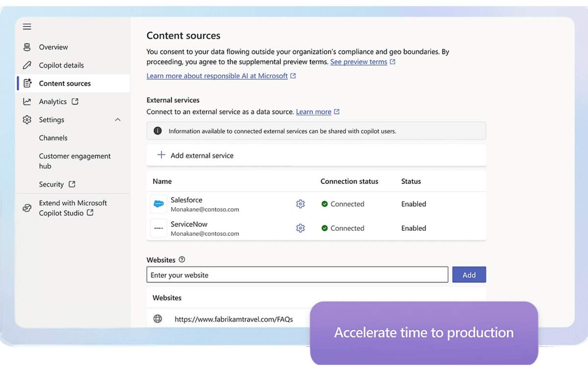Click external link icon after Learn more

(337, 112)
